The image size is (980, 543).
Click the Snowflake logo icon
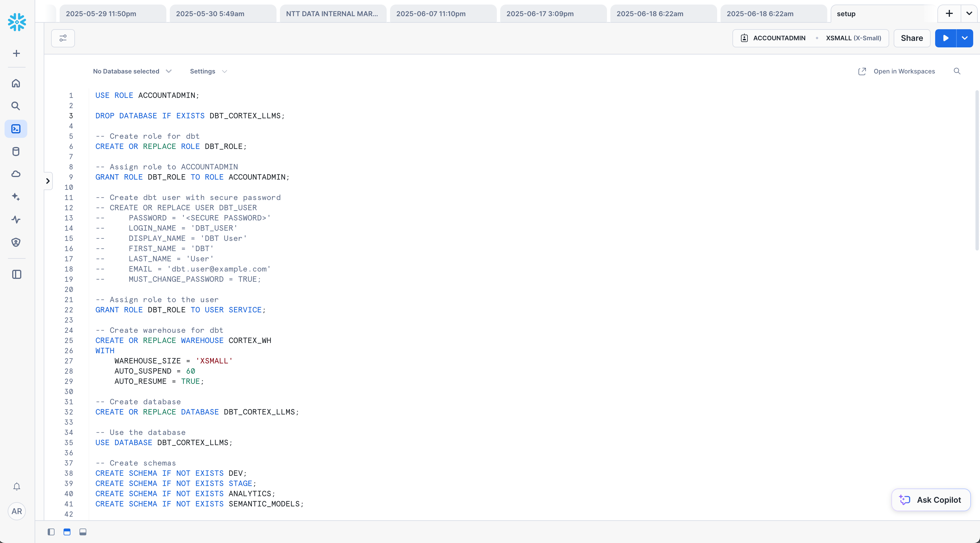(17, 22)
